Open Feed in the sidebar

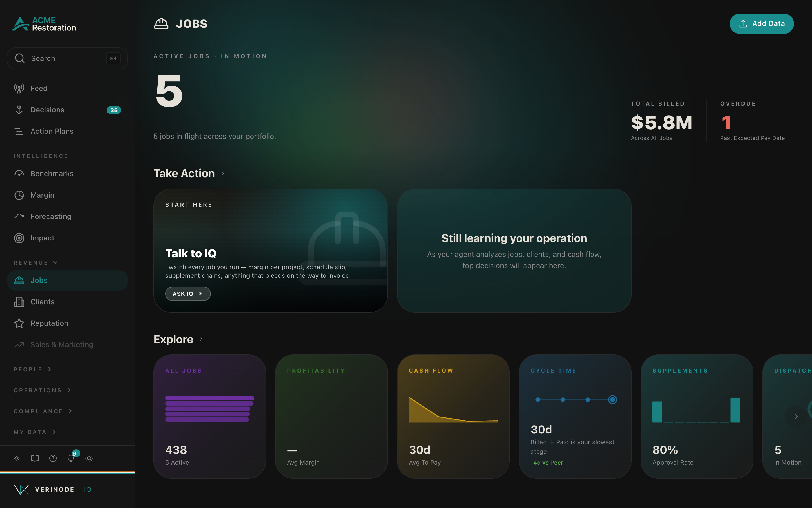pyautogui.click(x=67, y=88)
